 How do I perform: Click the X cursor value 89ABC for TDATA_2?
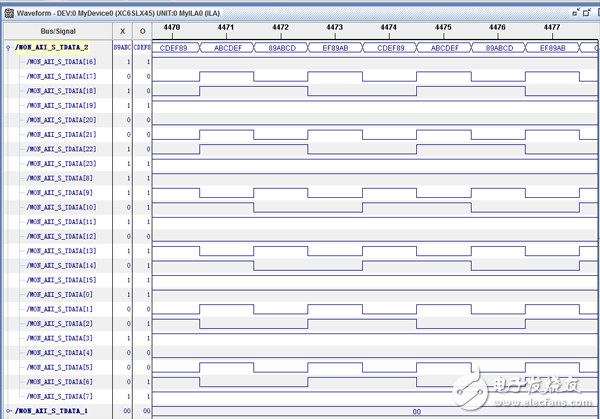pos(122,47)
